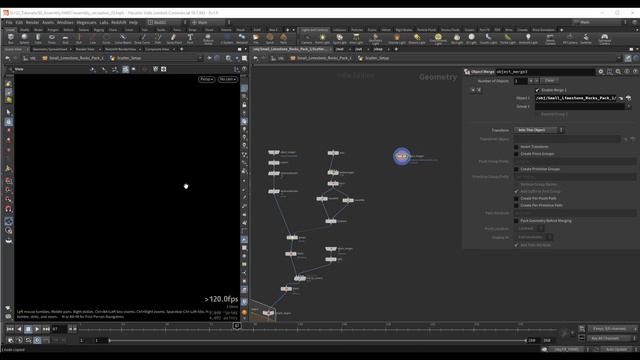Select the Camera shelf tool
Viewport: 640px width, 360px height.
click(x=307, y=39)
